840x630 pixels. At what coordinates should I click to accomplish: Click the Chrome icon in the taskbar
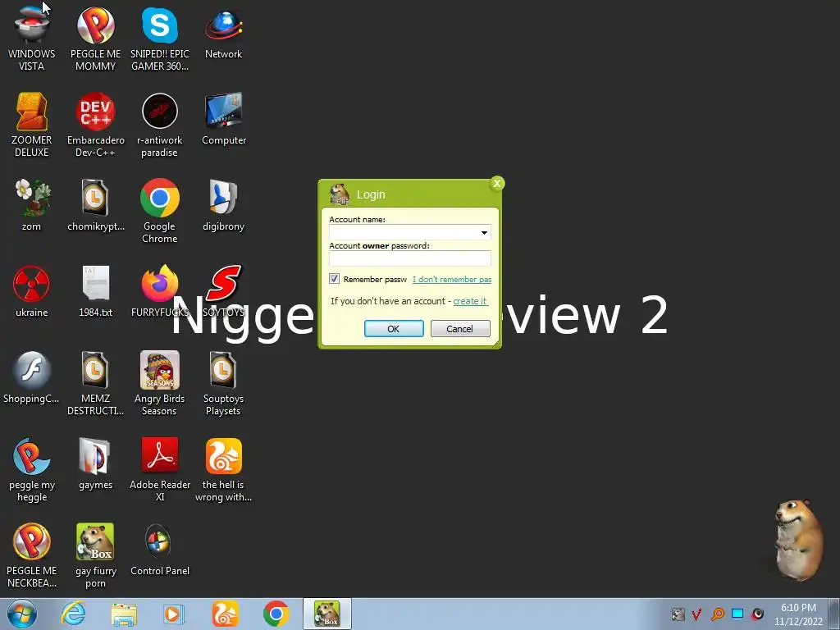coord(276,614)
